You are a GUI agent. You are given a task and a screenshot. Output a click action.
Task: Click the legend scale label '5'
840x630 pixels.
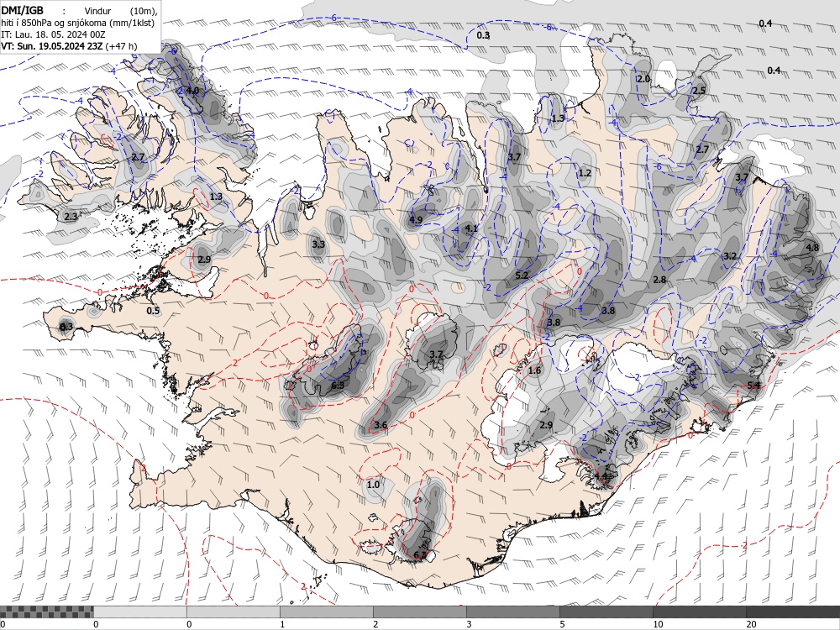click(x=562, y=624)
